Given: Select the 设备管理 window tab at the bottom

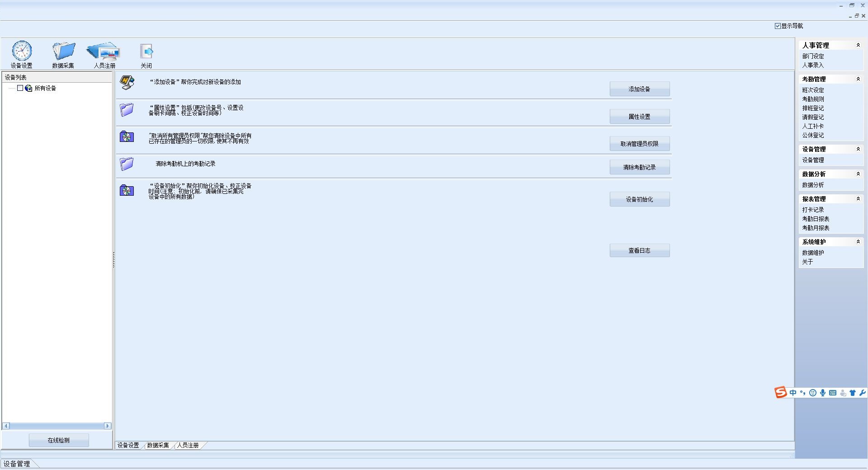Looking at the screenshot, I should 17,464.
